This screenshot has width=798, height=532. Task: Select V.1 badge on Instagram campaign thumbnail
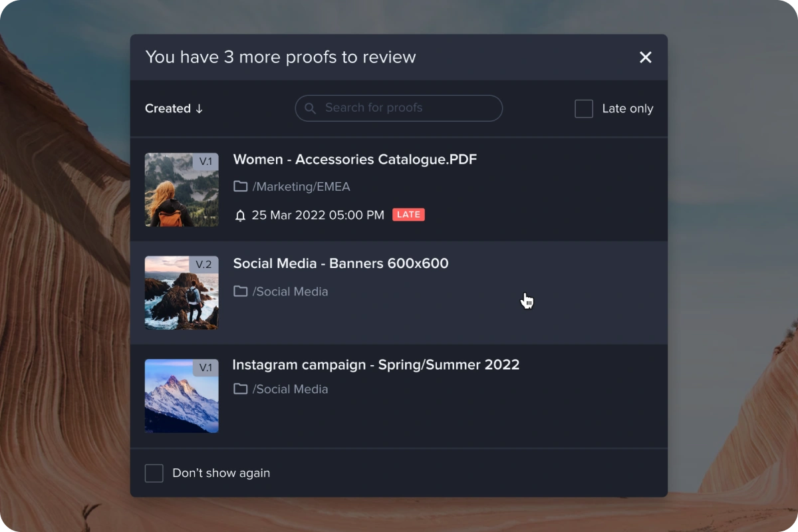tap(205, 368)
